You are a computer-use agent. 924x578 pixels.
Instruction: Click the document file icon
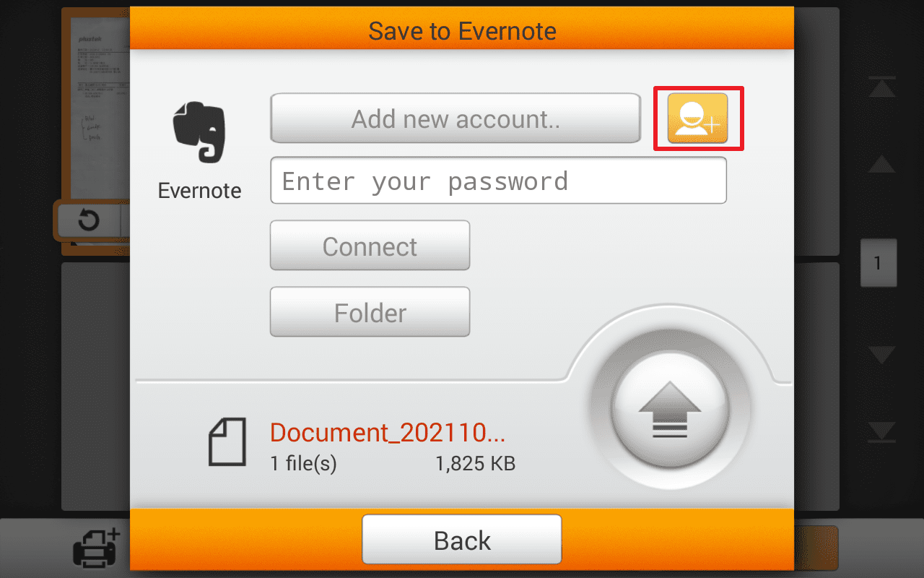point(227,441)
